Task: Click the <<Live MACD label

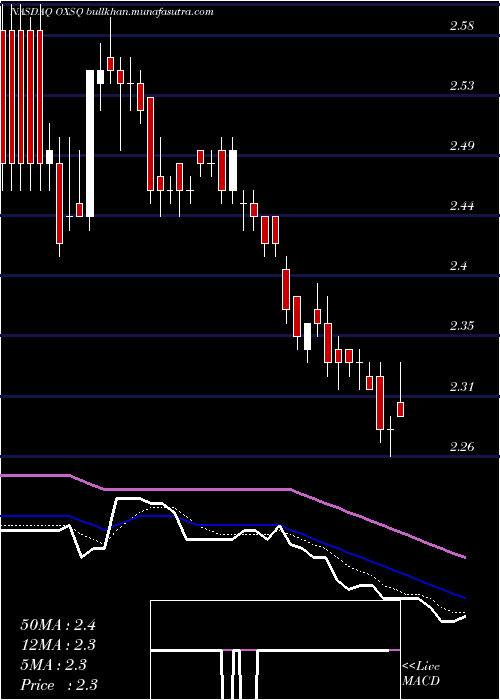Action: [x=421, y=674]
